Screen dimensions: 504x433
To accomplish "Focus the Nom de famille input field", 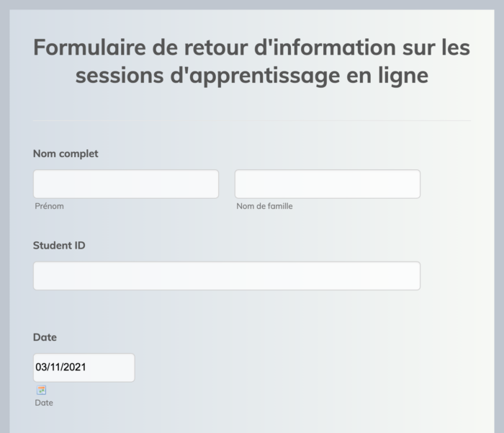I will click(x=328, y=184).
